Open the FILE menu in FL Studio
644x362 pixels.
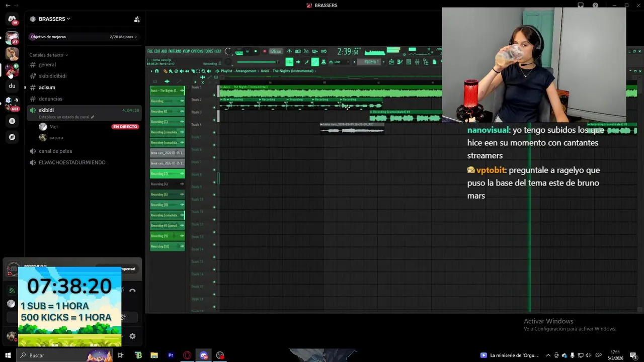pos(150,51)
